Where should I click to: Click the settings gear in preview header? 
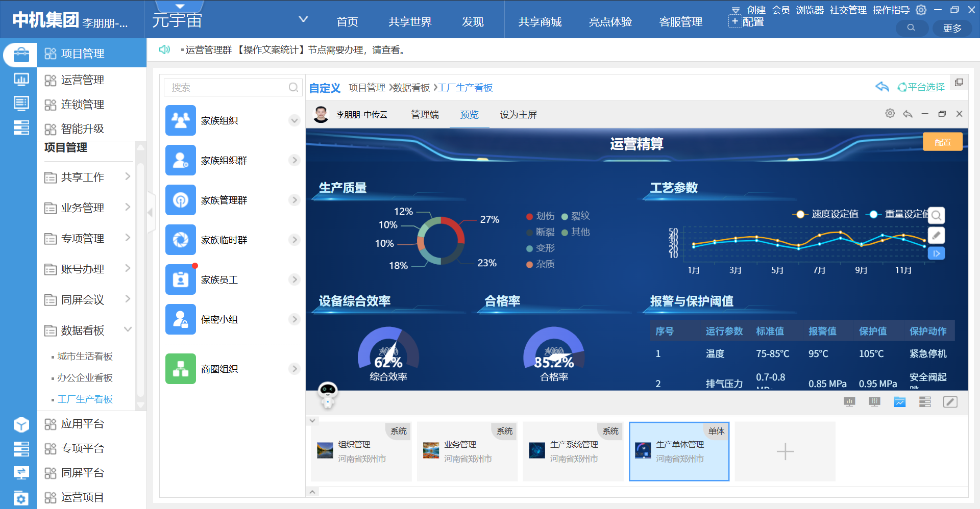point(890,114)
